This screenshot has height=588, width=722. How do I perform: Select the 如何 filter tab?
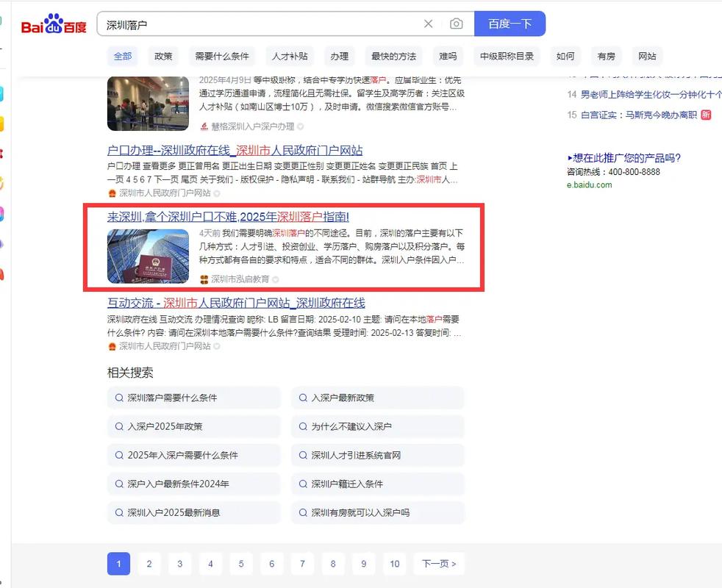point(565,56)
